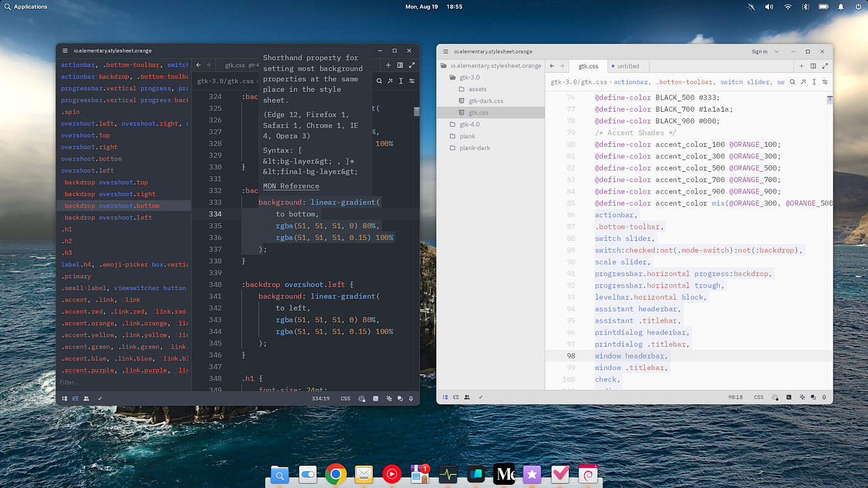The image size is (868, 488).
Task: Open the symbols outline from the status bar
Action: click(x=456, y=397)
